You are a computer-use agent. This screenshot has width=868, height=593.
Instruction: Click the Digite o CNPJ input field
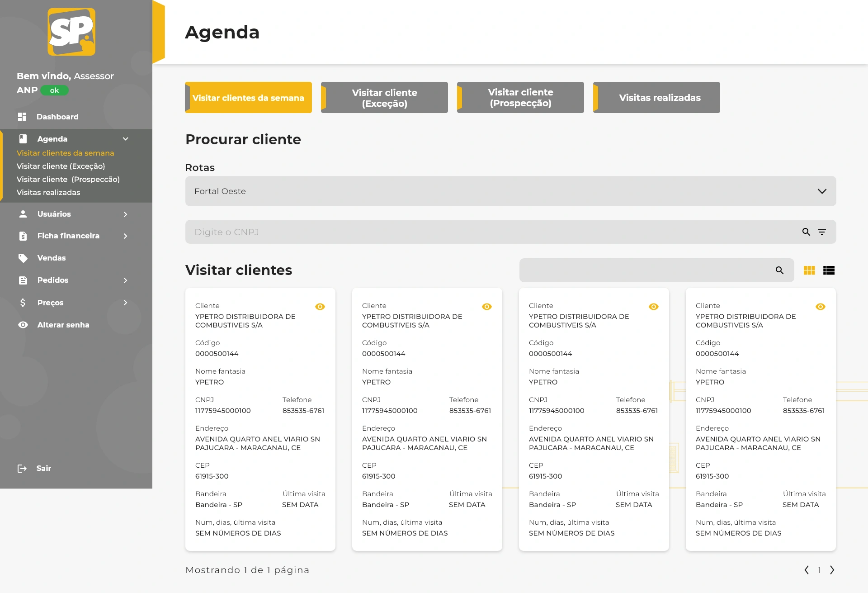pyautogui.click(x=493, y=232)
